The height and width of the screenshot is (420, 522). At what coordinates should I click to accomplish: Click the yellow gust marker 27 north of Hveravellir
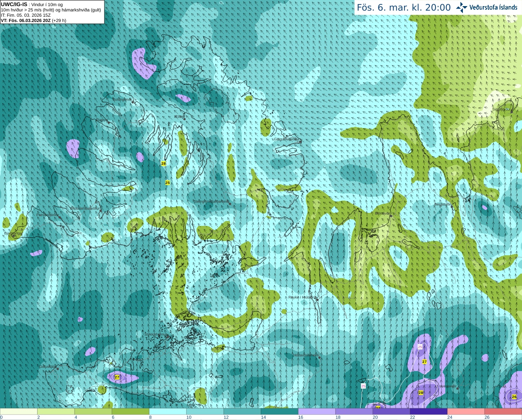(x=425, y=362)
